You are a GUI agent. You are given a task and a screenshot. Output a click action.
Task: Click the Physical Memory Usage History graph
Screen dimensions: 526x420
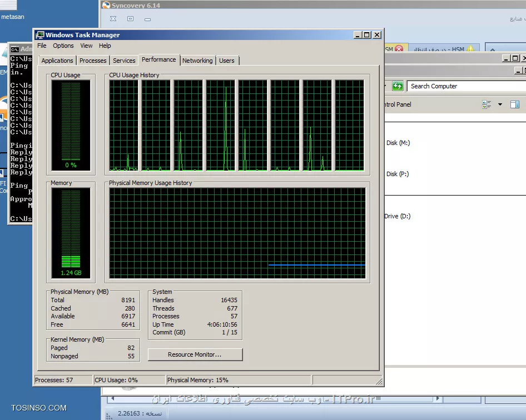237,233
